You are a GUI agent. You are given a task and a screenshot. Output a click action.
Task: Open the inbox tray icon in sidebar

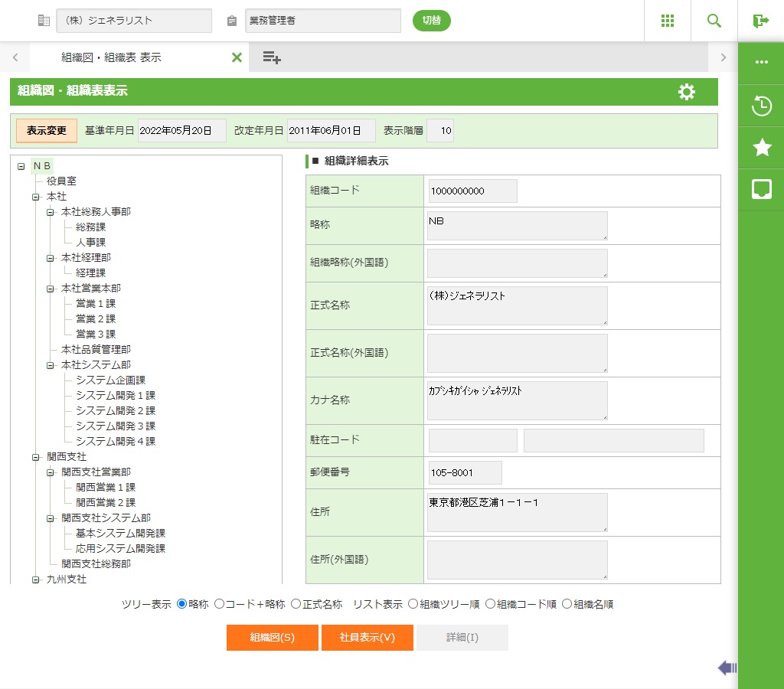click(x=761, y=190)
